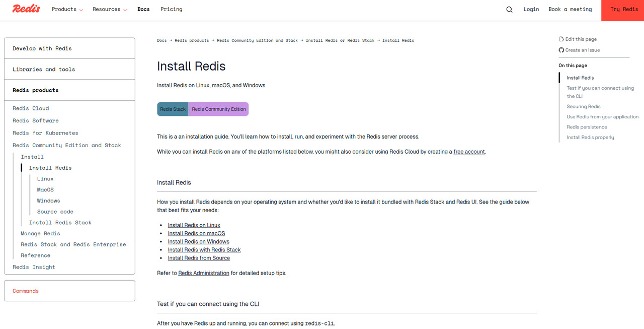644x329 pixels.
Task: Expand Libraries and tools section
Action: tap(69, 69)
